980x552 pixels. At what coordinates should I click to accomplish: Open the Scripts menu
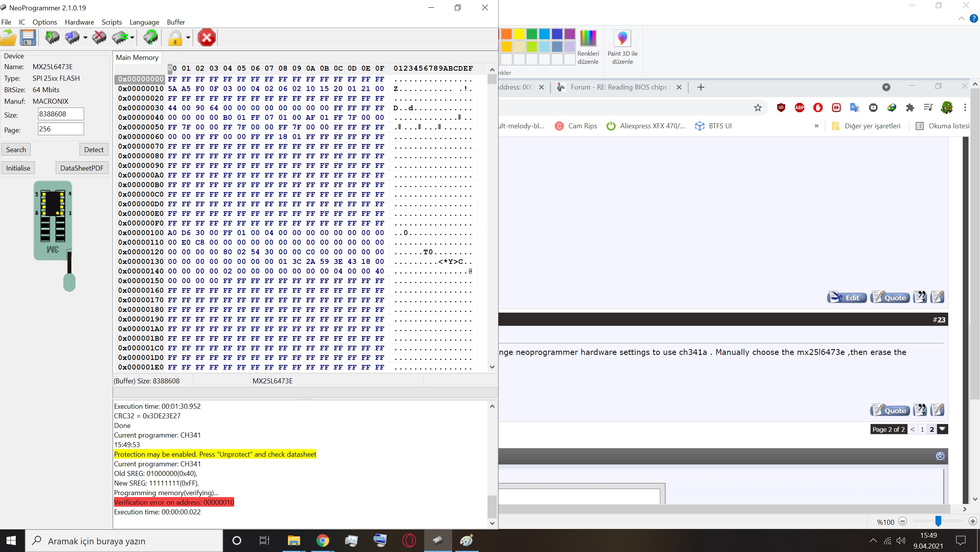coord(111,22)
